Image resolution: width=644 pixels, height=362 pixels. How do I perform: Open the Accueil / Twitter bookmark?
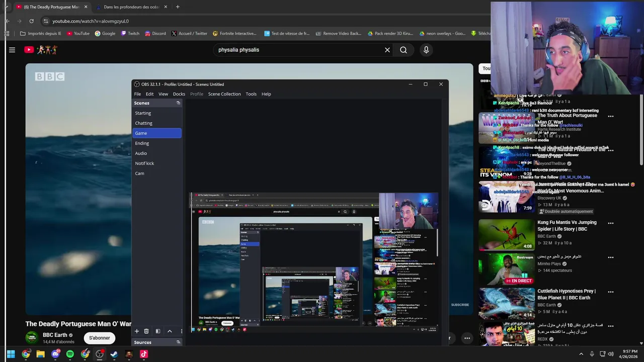pos(189,34)
